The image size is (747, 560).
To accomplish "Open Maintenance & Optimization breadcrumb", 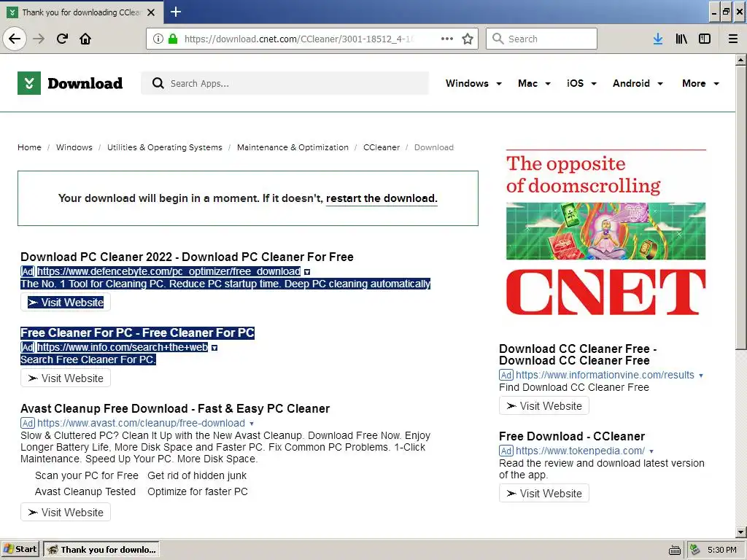I will point(293,147).
